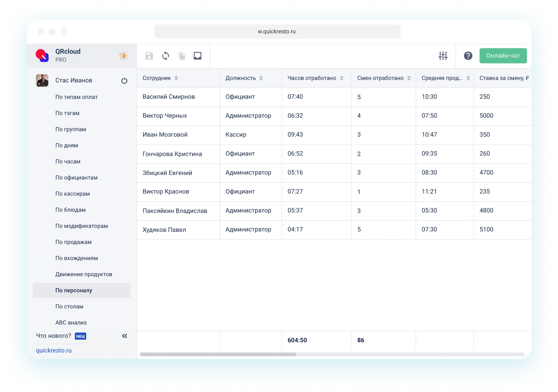Click the browser address bar w.quickresto.ru
This screenshot has width=558, height=392.
click(277, 32)
